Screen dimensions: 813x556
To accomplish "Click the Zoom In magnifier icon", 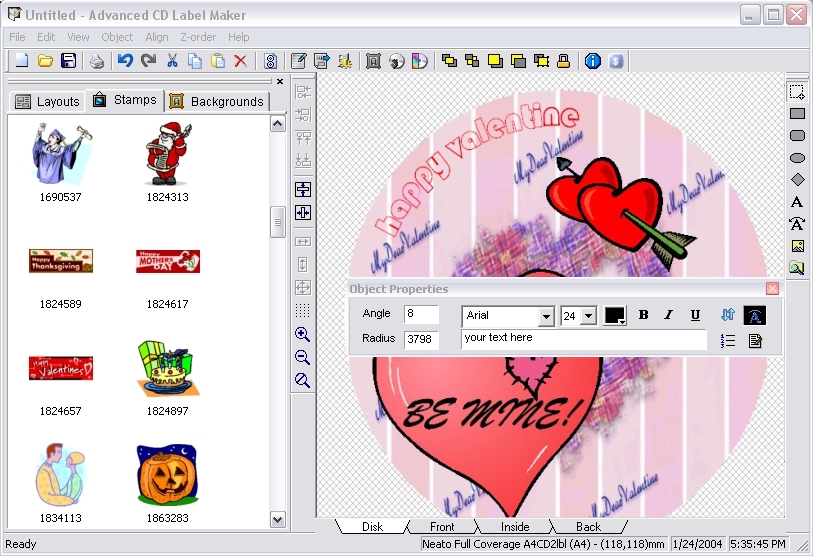I will tap(302, 335).
